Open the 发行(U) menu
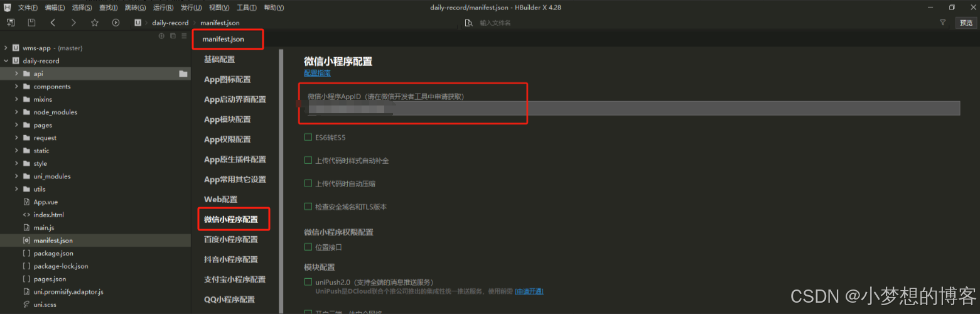 click(x=191, y=8)
